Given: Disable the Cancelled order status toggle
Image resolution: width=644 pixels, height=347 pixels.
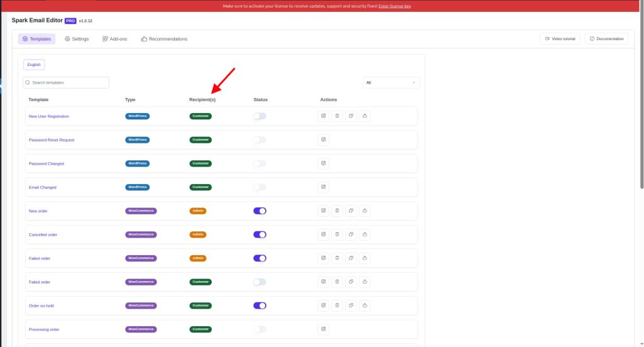Looking at the screenshot, I should point(260,234).
